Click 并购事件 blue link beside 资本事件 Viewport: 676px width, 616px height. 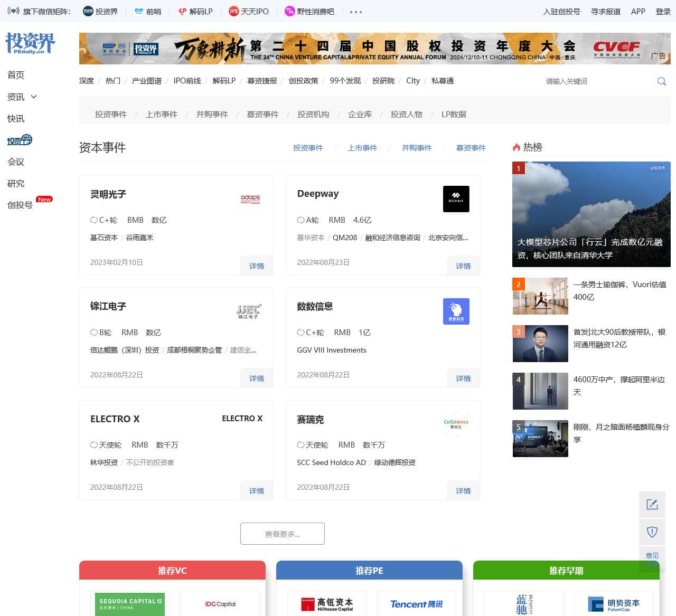point(417,148)
